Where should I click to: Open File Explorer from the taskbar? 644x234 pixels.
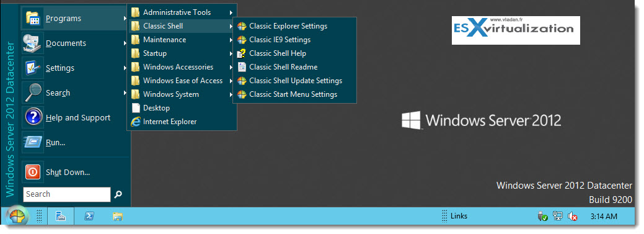pos(118,216)
